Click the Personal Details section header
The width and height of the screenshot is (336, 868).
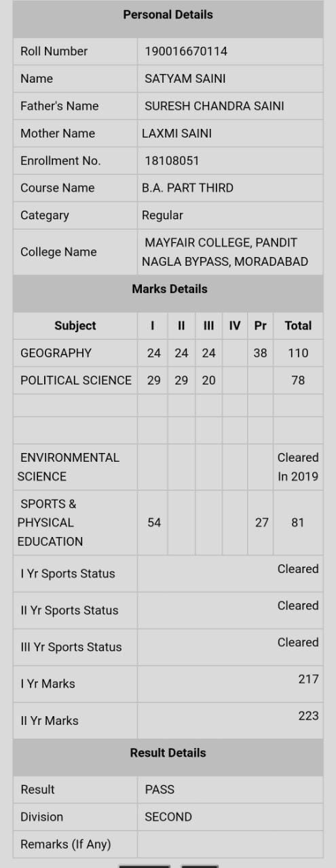(168, 14)
